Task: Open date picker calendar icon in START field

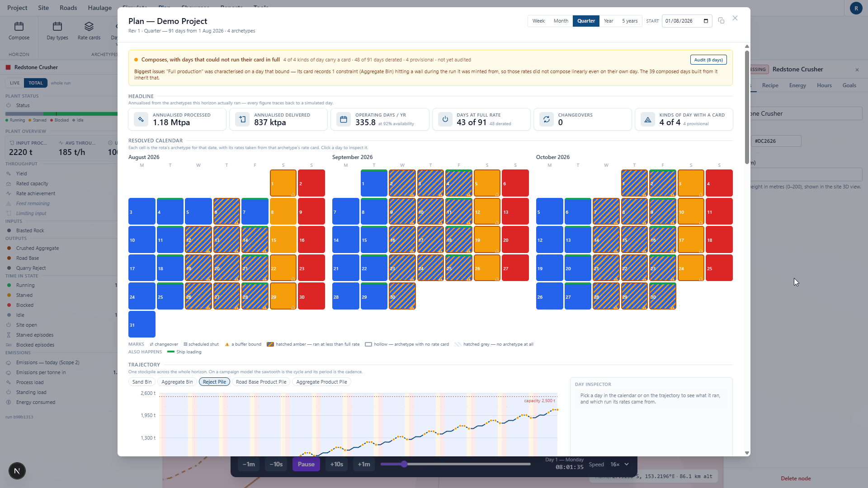Action: click(706, 21)
